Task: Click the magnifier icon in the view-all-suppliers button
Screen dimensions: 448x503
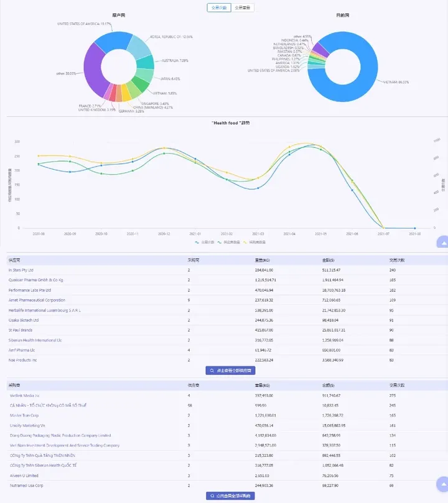Action: [212, 371]
